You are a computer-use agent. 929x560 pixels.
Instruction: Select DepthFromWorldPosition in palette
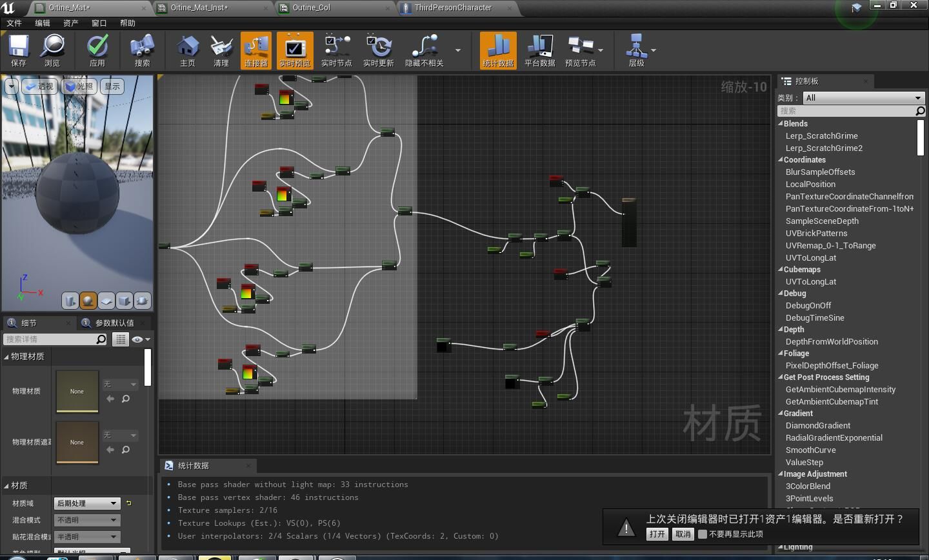(832, 342)
